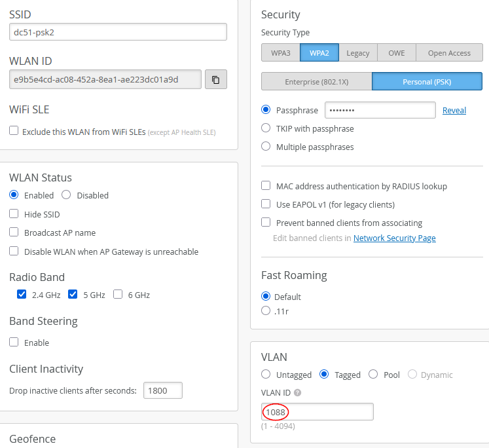Viewport: 489px width, 448px height.
Task: Reveal the passphrase
Action: pyautogui.click(x=454, y=111)
